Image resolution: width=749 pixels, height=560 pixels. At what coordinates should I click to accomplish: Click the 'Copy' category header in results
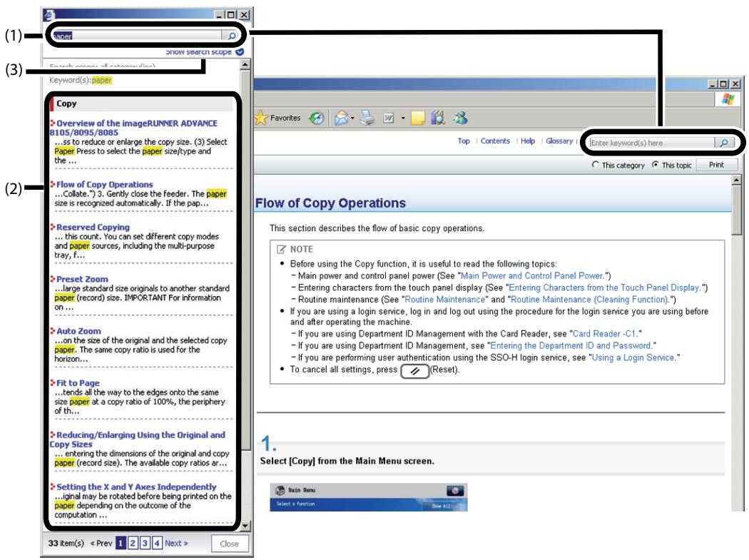click(141, 103)
